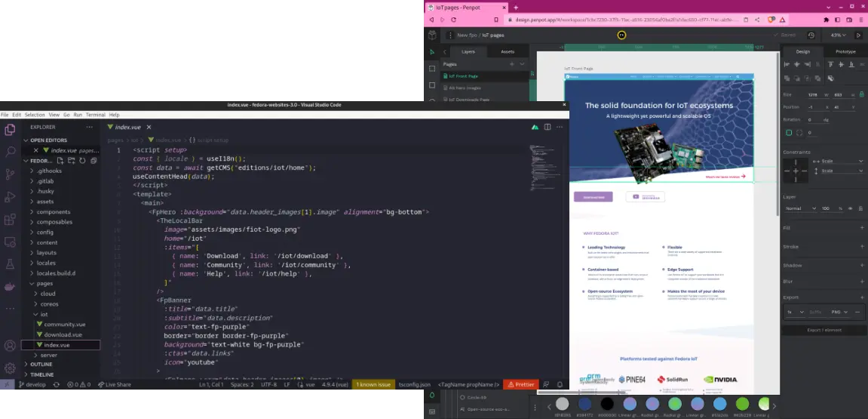
Task: Click split editor icon in VS Code
Action: click(x=547, y=127)
